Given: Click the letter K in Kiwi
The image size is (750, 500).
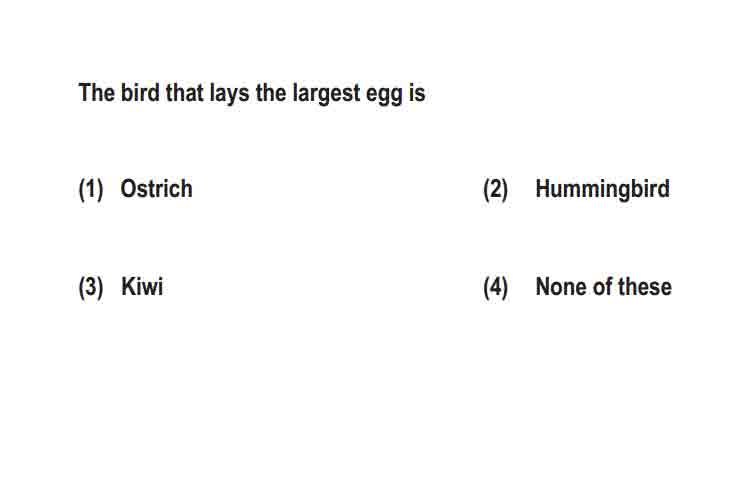Looking at the screenshot, I should [128, 287].
